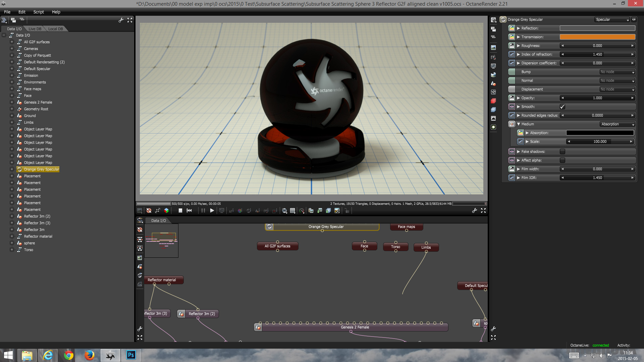Open the Specular material type dropdown
The width and height of the screenshot is (644, 362).
click(x=612, y=19)
